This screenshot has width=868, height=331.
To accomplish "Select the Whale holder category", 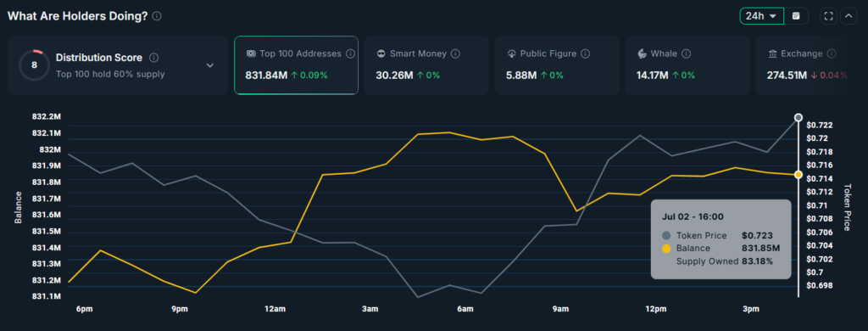I will click(687, 65).
